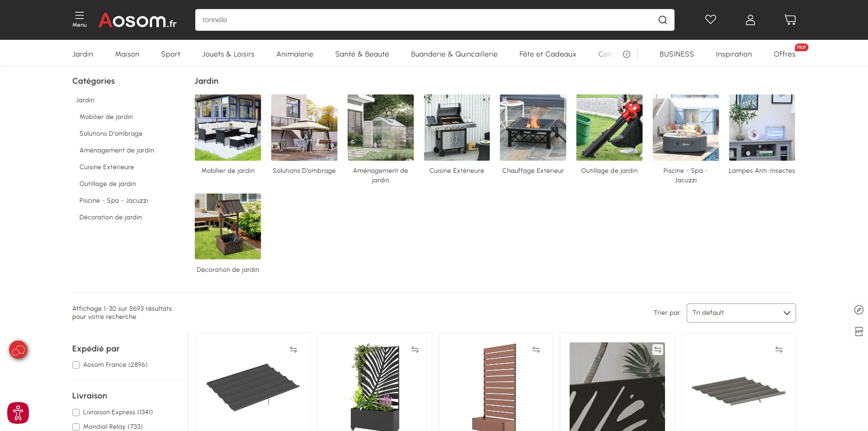Go to Offres hot deals link

[784, 54]
